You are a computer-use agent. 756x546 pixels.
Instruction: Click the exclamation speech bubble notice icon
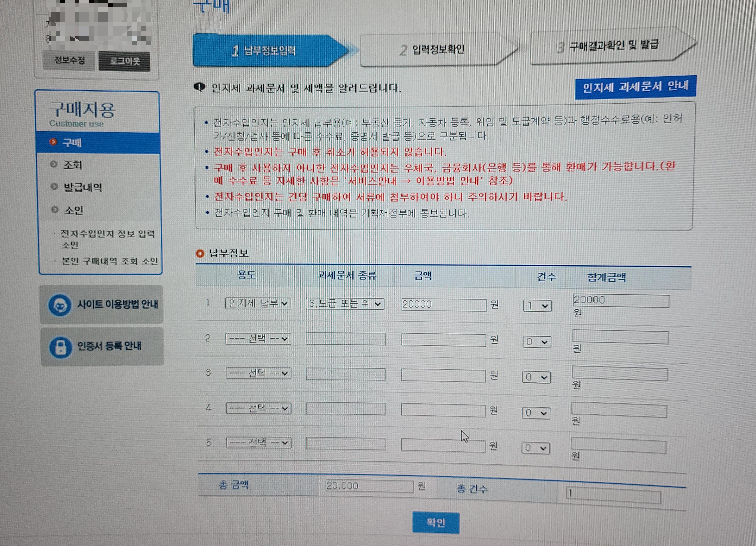point(200,87)
